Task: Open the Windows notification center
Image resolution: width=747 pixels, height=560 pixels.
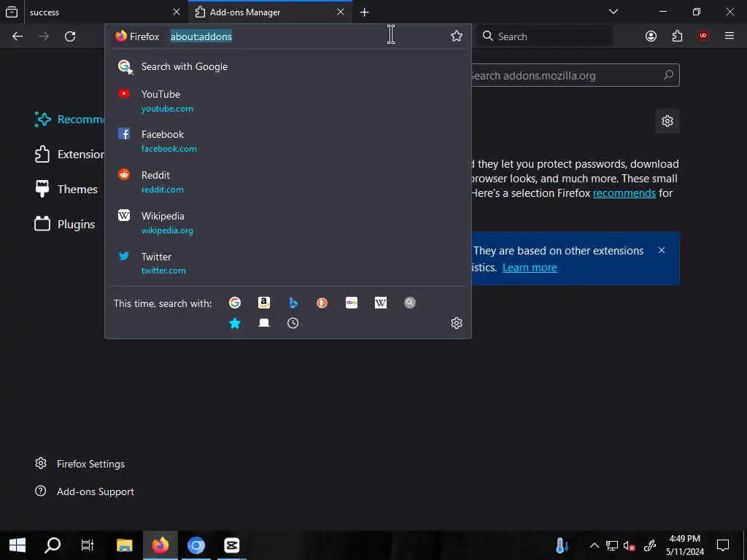Action: (x=723, y=545)
